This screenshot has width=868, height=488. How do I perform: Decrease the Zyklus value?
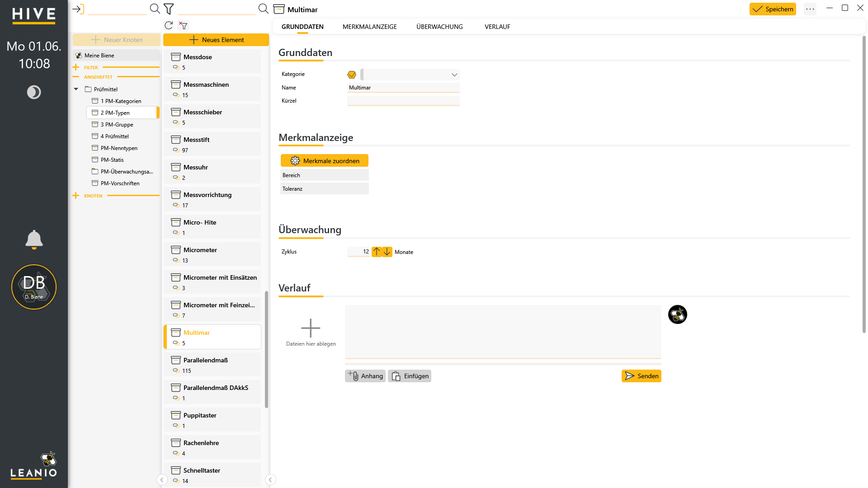click(387, 252)
